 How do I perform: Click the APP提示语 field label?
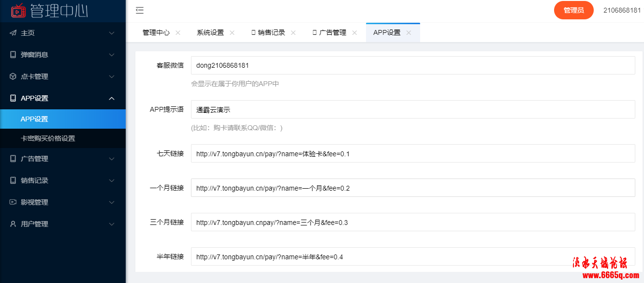[x=167, y=109]
